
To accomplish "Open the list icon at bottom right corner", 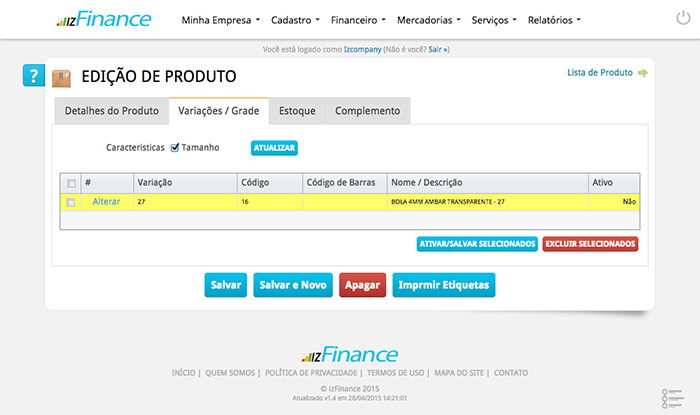I will pyautogui.click(x=672, y=398).
